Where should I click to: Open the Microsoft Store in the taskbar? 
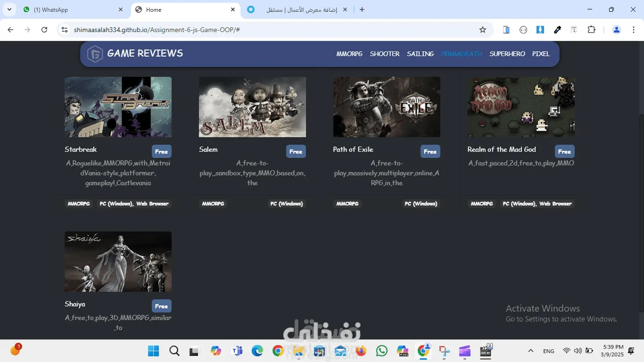320,351
